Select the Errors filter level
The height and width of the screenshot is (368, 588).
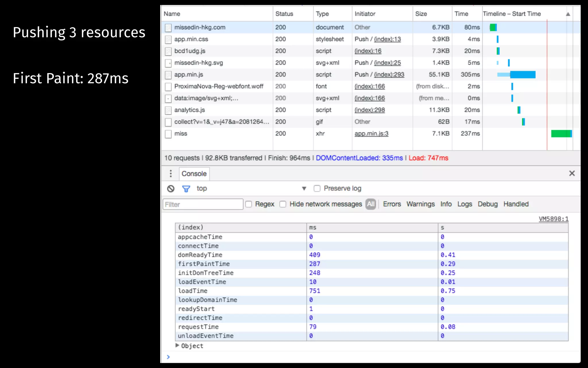[x=392, y=204]
